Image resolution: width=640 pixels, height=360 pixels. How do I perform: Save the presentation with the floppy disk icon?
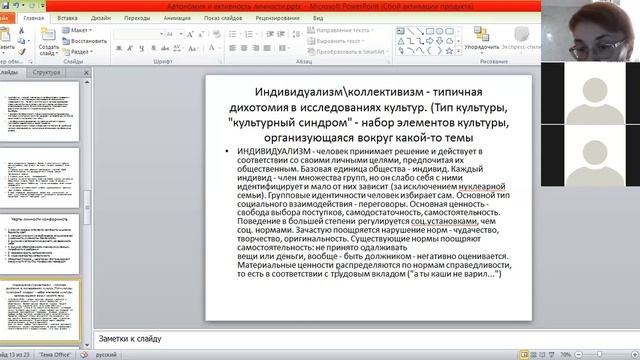click(5, 5)
